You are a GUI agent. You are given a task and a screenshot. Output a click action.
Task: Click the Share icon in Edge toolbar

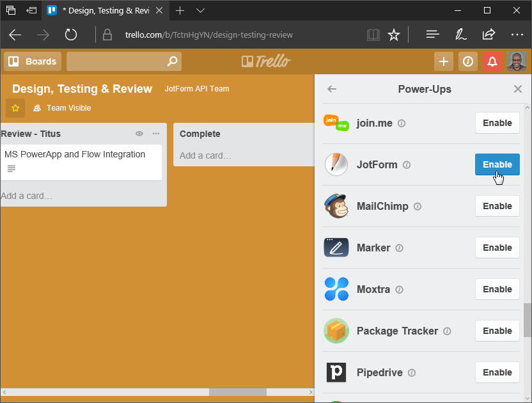[489, 35]
